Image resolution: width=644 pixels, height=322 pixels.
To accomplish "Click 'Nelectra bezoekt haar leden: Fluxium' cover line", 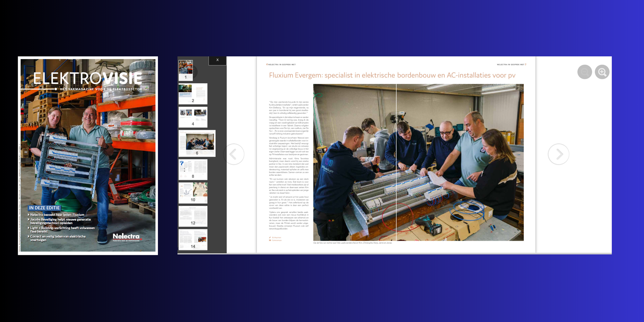I will 57,215.
